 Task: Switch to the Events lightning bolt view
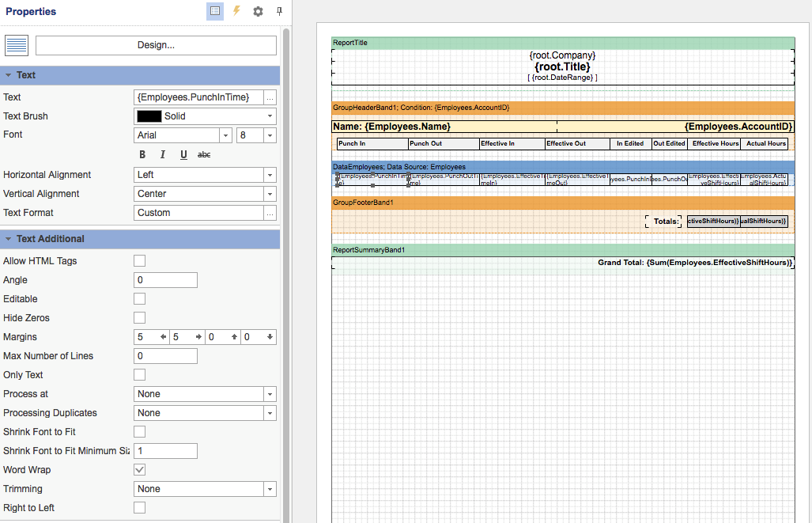(236, 11)
